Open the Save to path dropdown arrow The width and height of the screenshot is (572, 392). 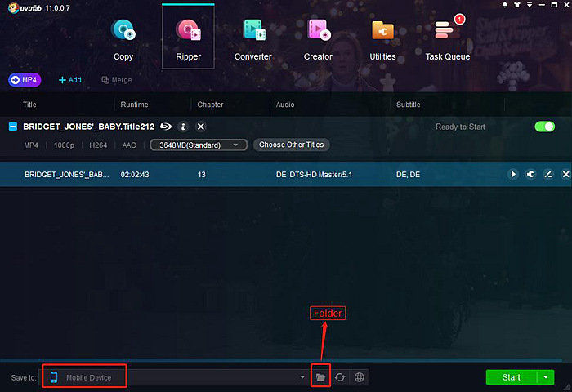pos(302,377)
